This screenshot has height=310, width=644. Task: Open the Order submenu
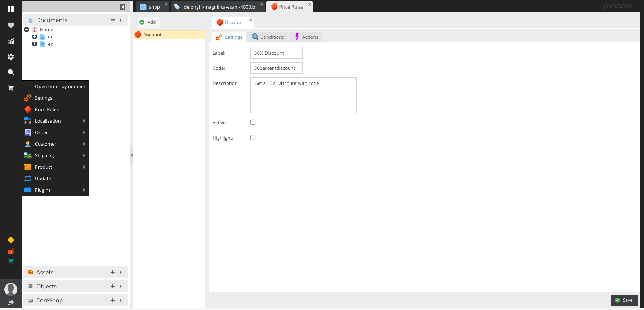55,132
